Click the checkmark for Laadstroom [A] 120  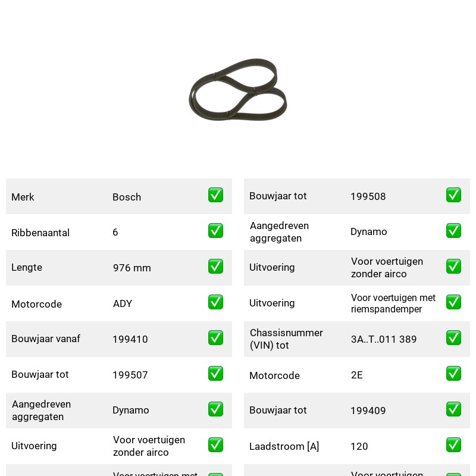pyautogui.click(x=453, y=445)
